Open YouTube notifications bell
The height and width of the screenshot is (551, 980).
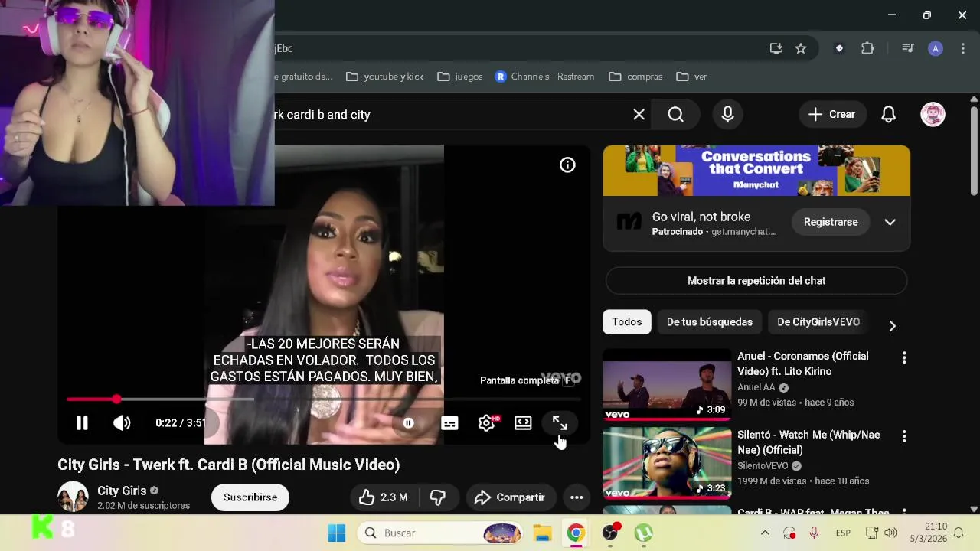tap(888, 115)
